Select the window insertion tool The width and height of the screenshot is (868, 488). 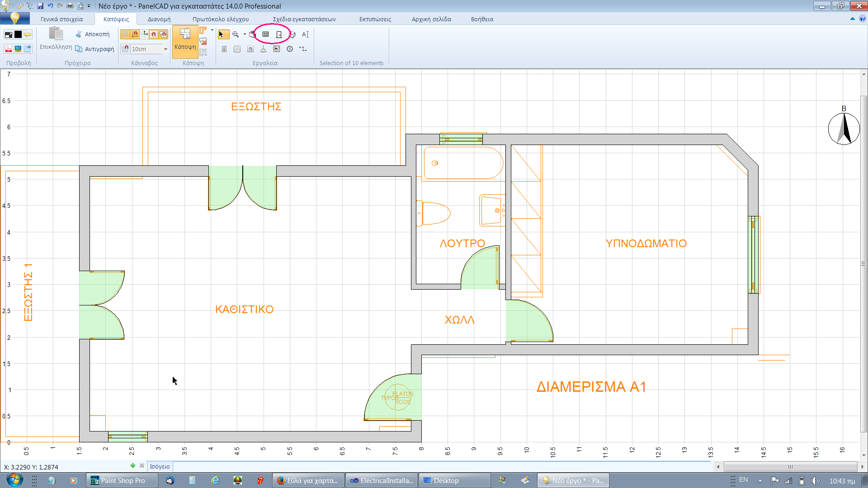(266, 34)
